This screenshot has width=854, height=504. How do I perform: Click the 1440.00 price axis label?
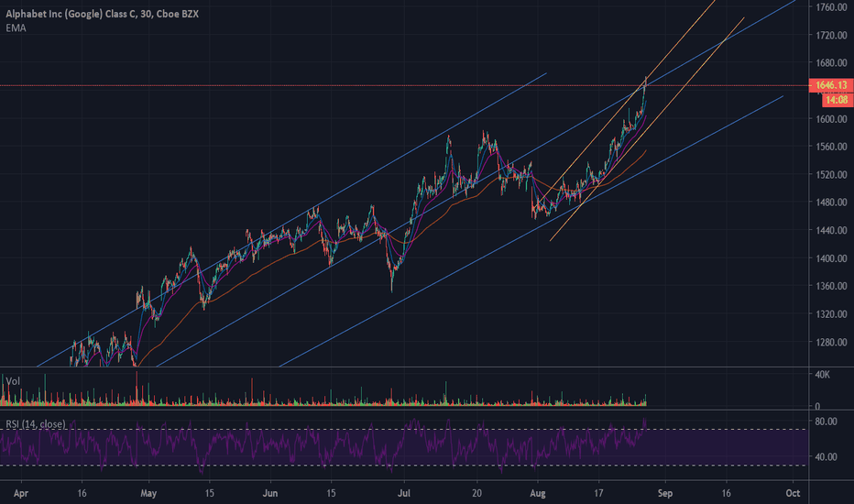[x=831, y=231]
